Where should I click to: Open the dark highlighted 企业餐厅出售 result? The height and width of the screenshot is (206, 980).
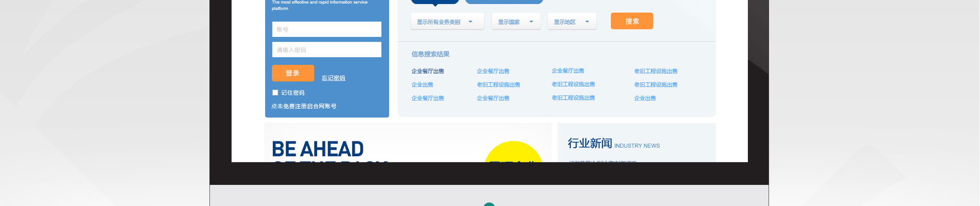click(x=428, y=72)
